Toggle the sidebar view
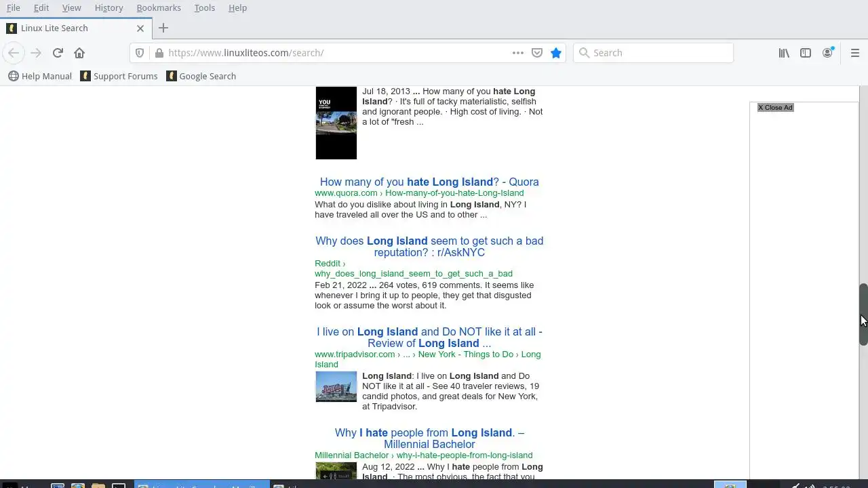868x488 pixels. 806,53
